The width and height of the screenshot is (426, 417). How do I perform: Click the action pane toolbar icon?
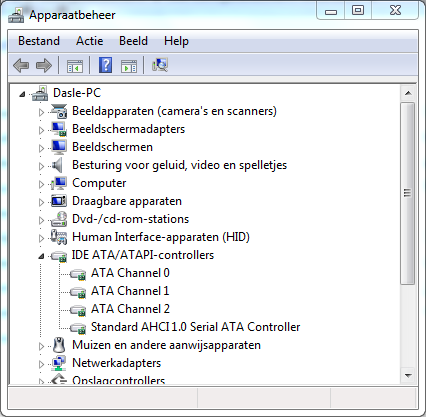tap(129, 66)
